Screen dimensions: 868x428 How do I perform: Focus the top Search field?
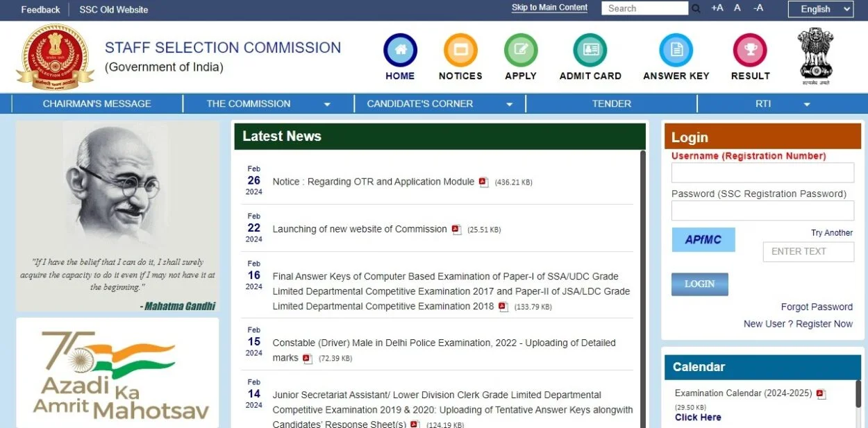[644, 8]
